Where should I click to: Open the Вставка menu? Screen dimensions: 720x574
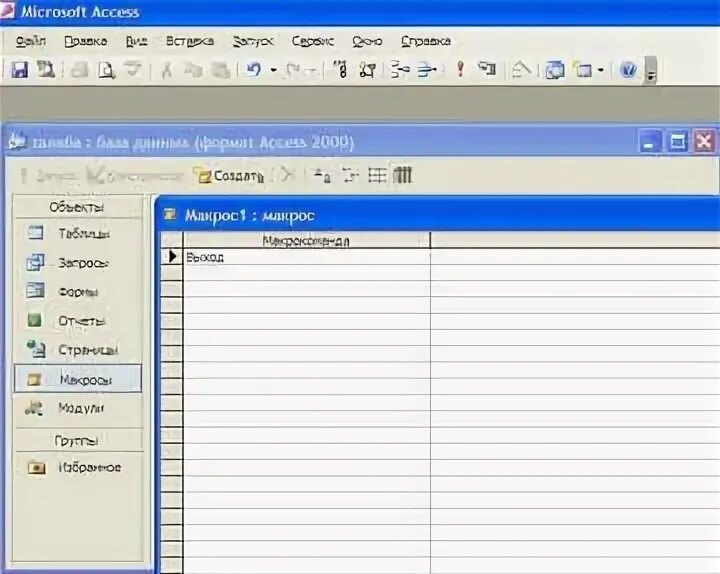click(190, 41)
